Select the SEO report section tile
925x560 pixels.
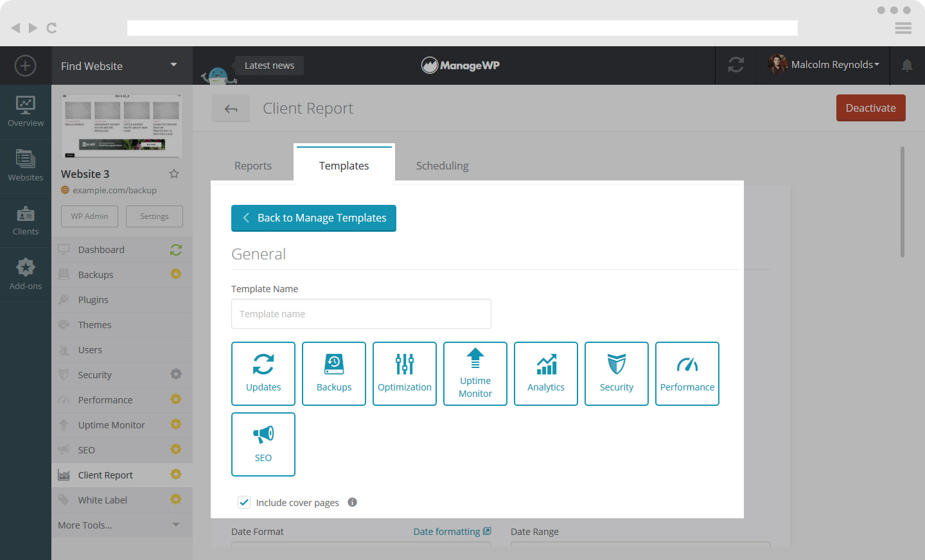click(263, 444)
